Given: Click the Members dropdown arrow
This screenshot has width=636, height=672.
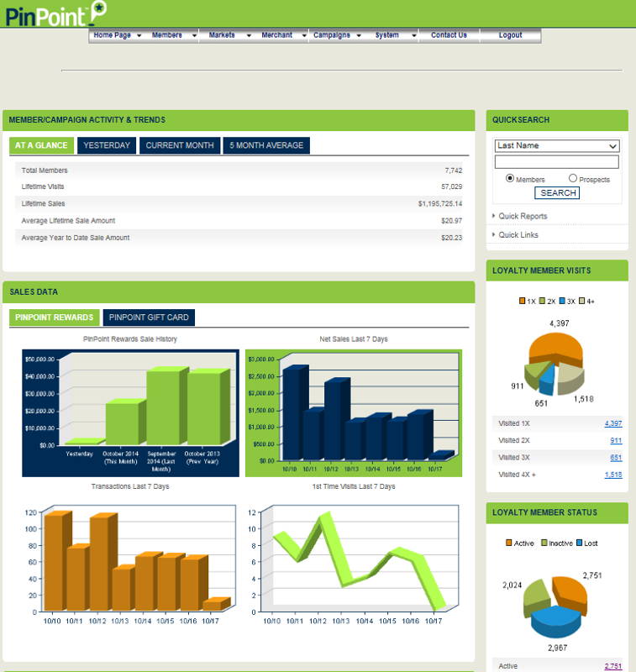Looking at the screenshot, I should 194,35.
